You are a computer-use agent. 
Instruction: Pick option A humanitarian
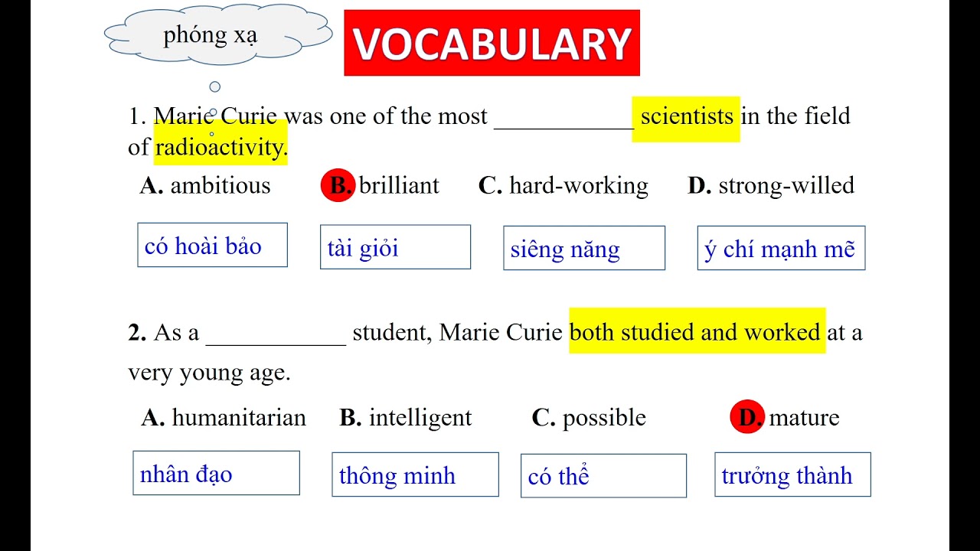[x=224, y=418]
